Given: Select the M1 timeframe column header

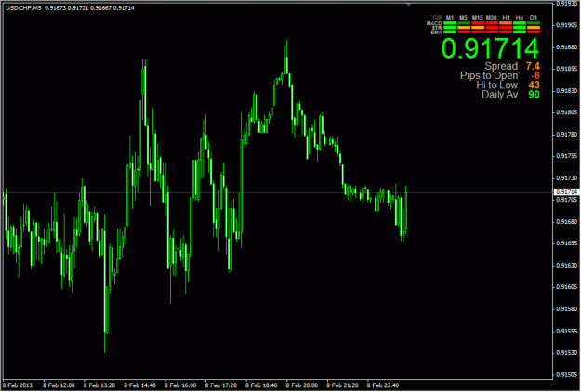Looking at the screenshot, I should pyautogui.click(x=450, y=18).
